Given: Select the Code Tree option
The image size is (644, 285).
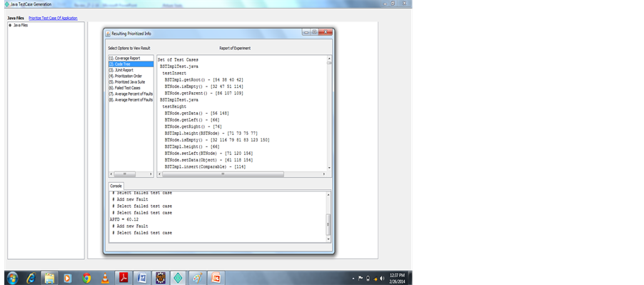Looking at the screenshot, I should click(x=131, y=64).
